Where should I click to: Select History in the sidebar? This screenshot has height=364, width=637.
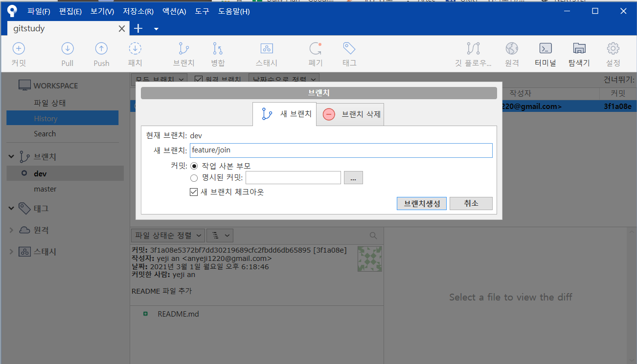pyautogui.click(x=62, y=118)
